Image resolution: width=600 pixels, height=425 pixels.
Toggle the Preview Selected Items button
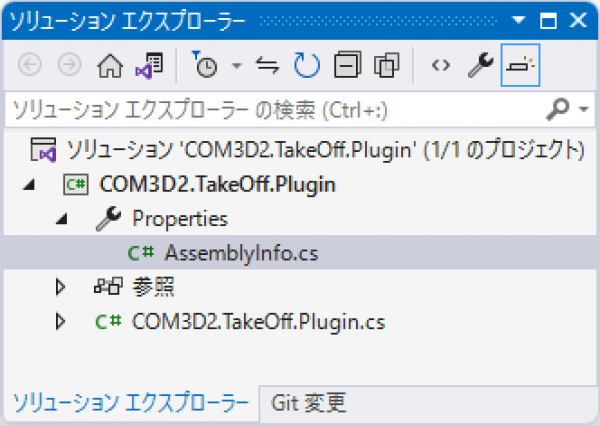click(520, 66)
